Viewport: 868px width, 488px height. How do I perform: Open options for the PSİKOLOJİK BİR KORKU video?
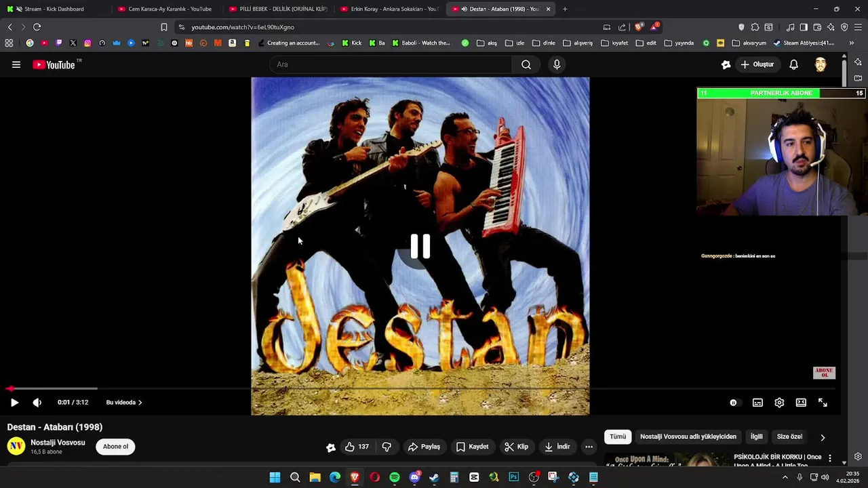click(829, 459)
